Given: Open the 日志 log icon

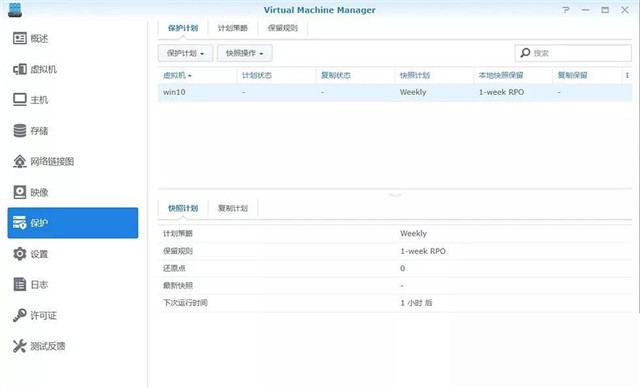Looking at the screenshot, I should pyautogui.click(x=20, y=284).
